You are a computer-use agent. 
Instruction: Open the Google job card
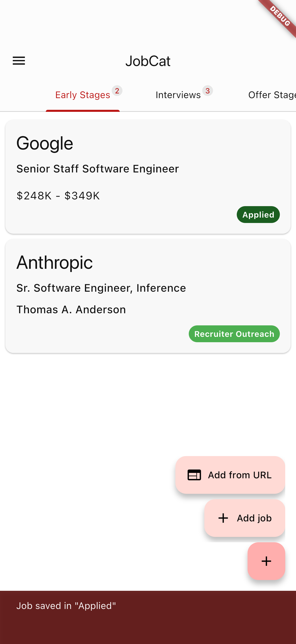[x=148, y=177]
